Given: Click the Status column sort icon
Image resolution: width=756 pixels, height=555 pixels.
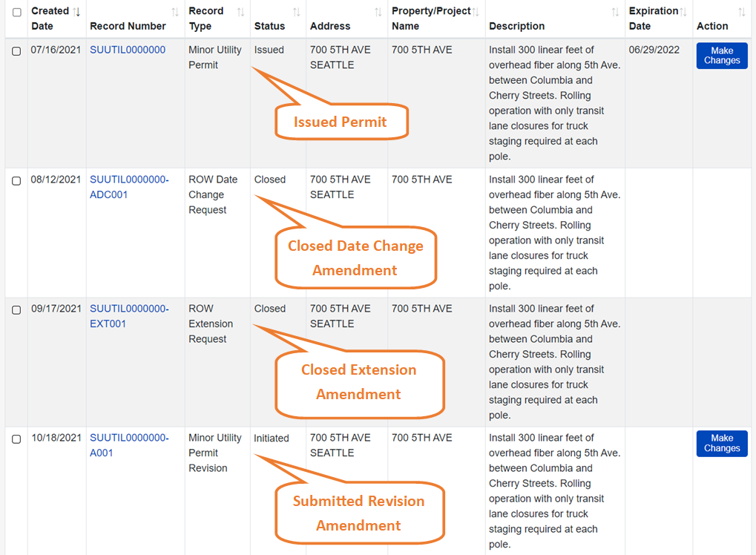Looking at the screenshot, I should (297, 12).
